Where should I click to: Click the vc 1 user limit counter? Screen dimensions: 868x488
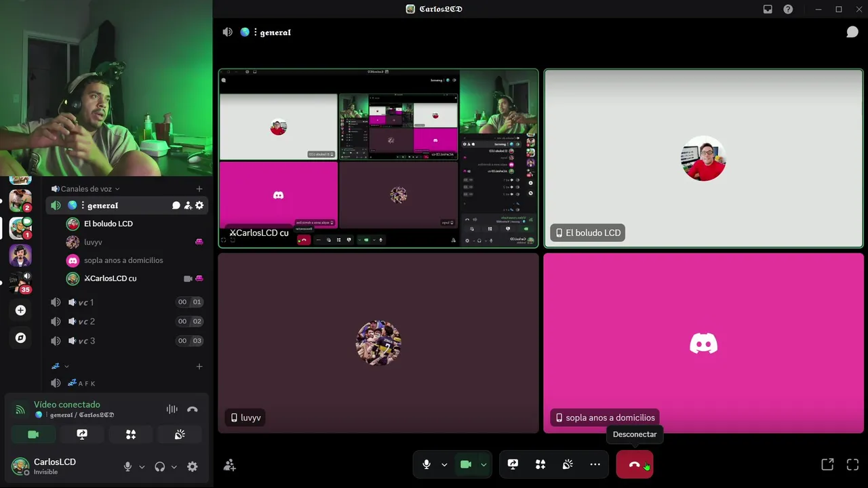pos(190,302)
